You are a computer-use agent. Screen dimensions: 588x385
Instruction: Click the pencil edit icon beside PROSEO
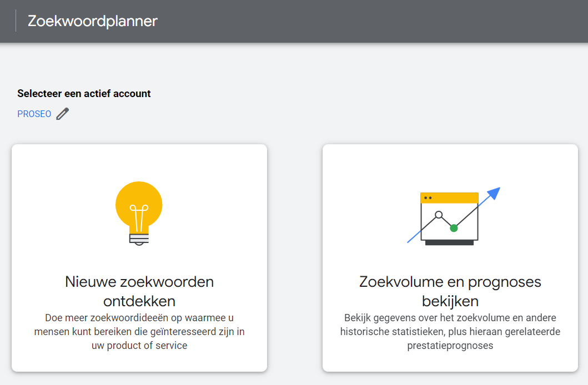[63, 114]
